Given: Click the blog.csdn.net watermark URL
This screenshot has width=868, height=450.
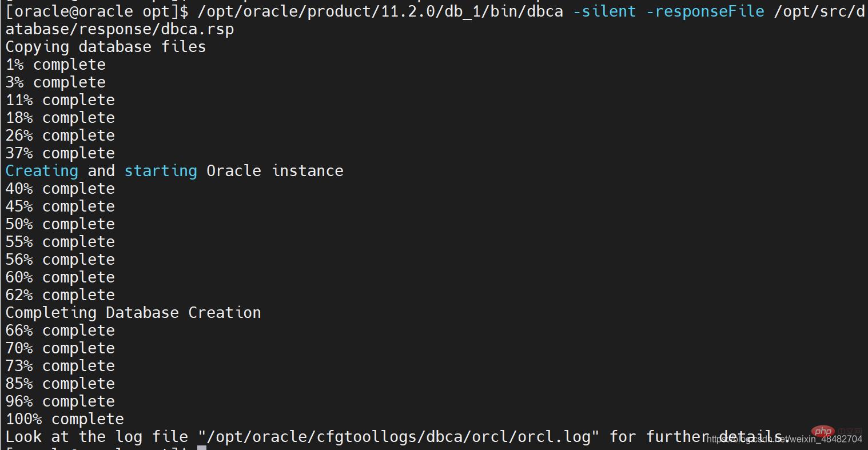Looking at the screenshot, I should click(783, 439).
